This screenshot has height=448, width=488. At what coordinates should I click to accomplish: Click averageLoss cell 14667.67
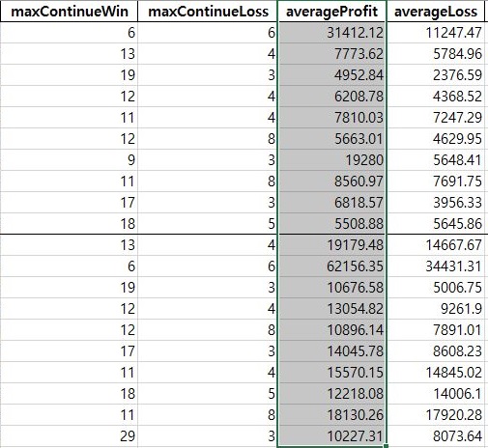point(436,245)
